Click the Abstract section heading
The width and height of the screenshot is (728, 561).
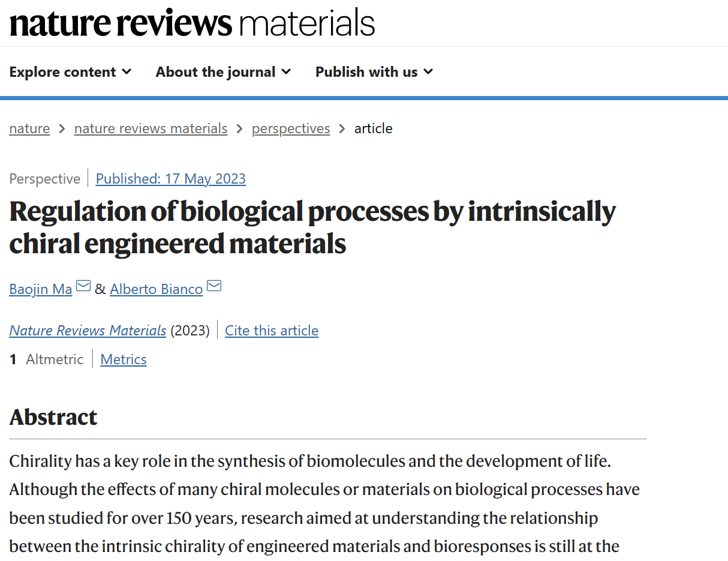(x=53, y=417)
